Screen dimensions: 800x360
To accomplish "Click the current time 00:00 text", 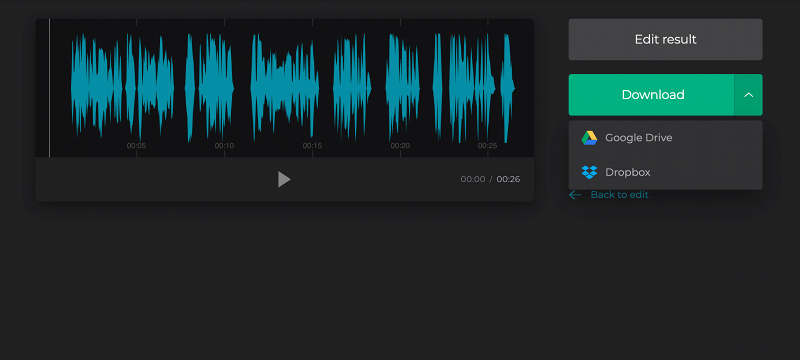I will (473, 179).
